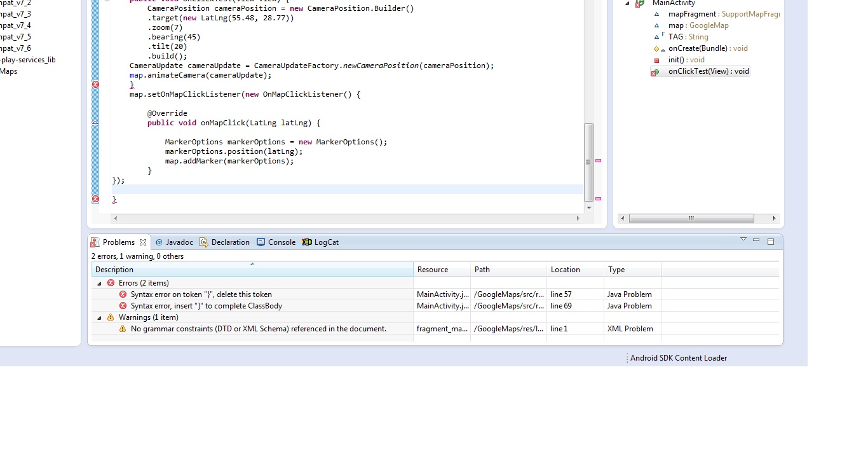Open the Problems view menu dropdown
Viewport: 868px width, 463px height.
click(x=743, y=240)
